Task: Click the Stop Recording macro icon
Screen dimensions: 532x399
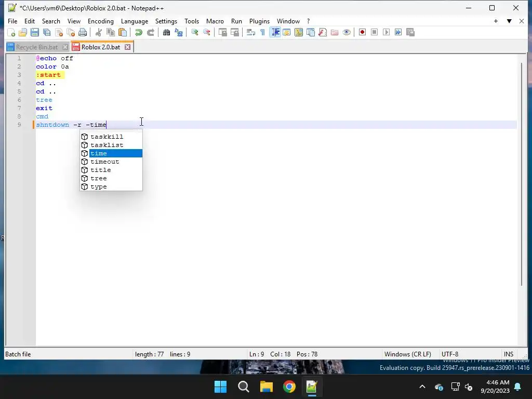Action: pyautogui.click(x=374, y=32)
